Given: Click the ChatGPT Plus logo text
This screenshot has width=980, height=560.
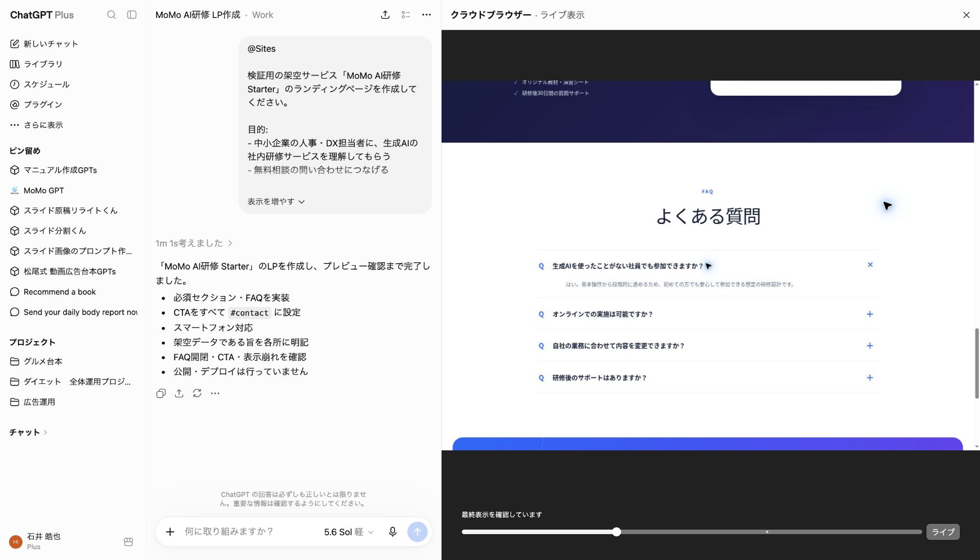Looking at the screenshot, I should coord(42,15).
